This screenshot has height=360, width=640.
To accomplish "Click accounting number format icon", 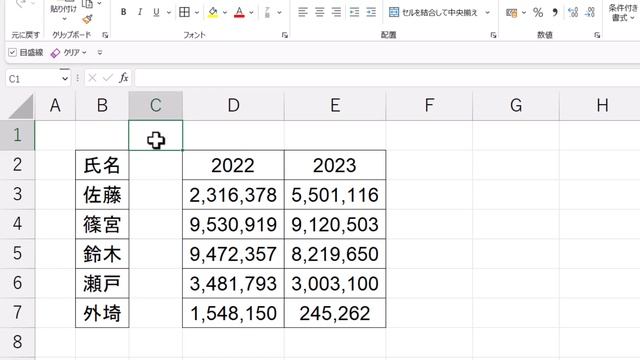I will coord(511,13).
